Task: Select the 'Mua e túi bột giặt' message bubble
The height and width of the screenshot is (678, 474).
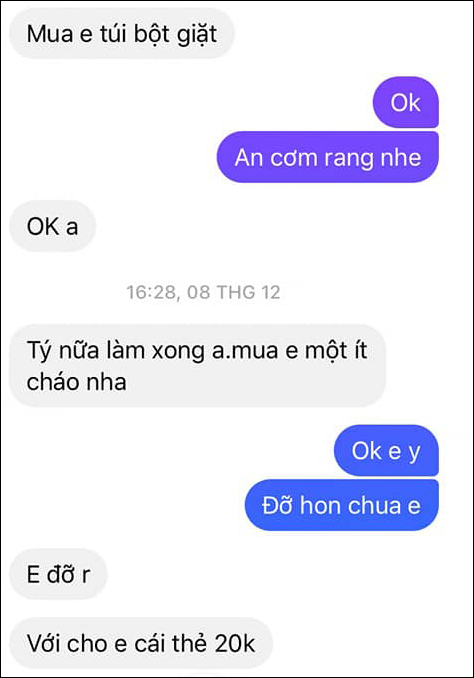Action: pos(122,33)
